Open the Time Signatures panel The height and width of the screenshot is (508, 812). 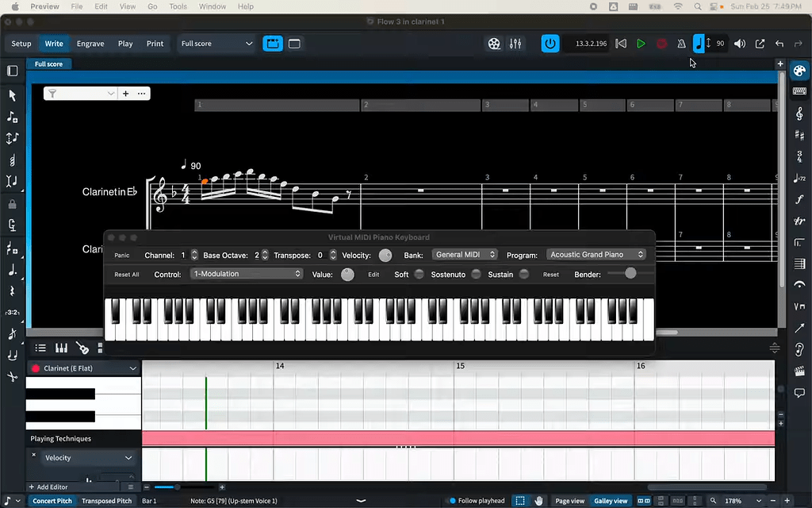point(799,156)
